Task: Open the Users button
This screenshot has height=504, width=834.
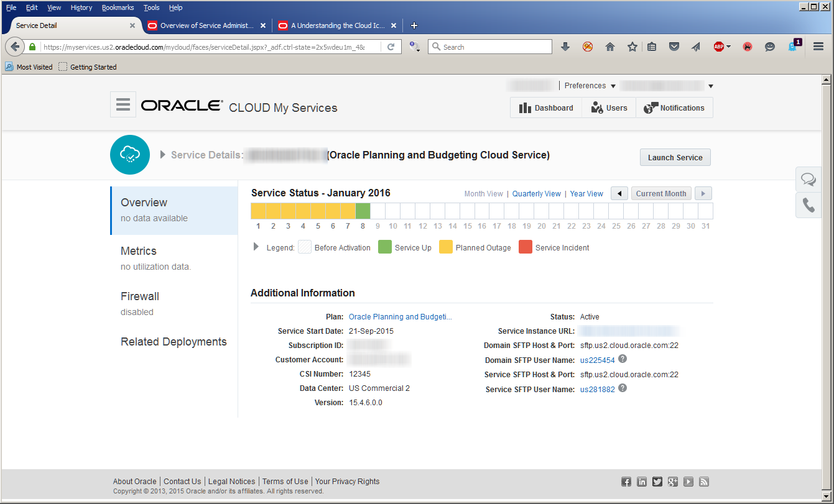Action: (x=609, y=108)
